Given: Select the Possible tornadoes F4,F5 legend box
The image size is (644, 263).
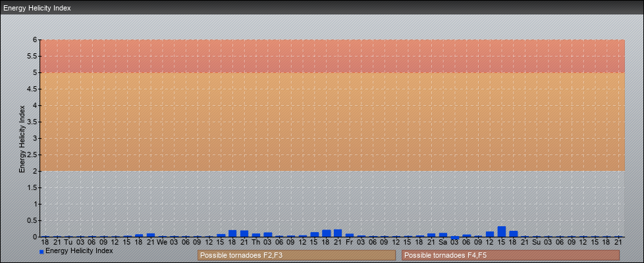Looking at the screenshot, I should click(510, 255).
